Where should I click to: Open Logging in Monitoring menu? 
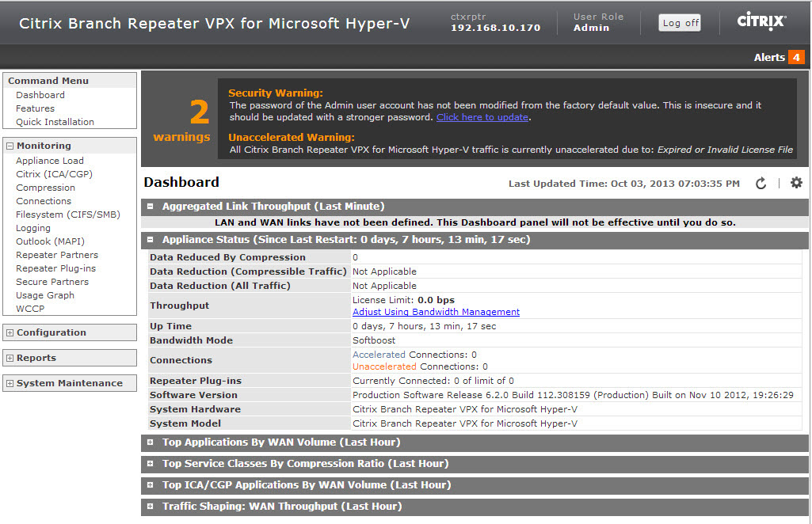(33, 228)
